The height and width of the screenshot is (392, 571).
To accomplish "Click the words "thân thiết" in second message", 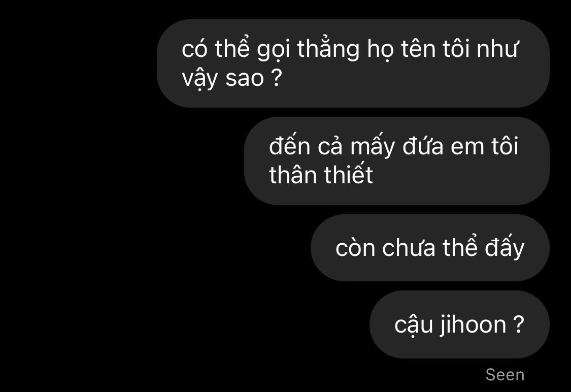I will (321, 175).
